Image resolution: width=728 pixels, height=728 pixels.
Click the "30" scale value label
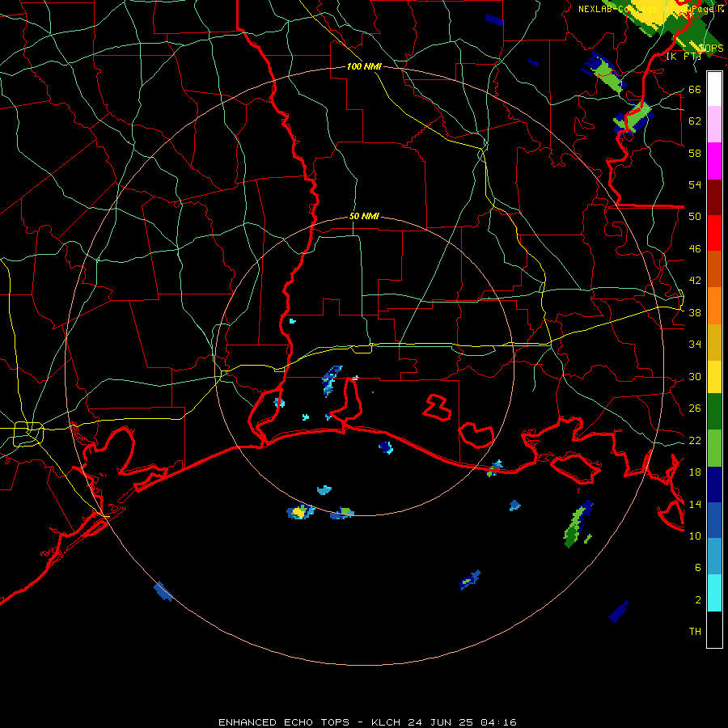click(695, 376)
